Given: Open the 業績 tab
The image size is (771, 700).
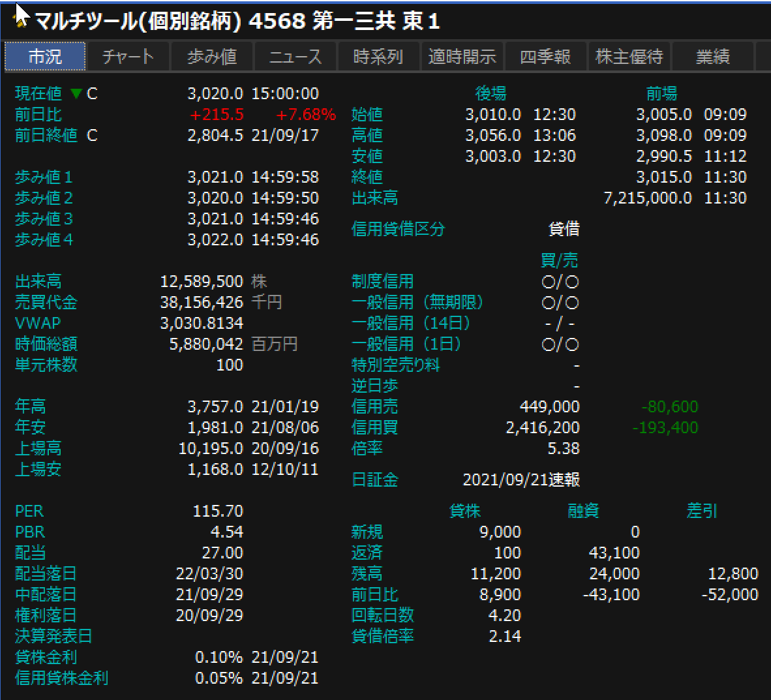Looking at the screenshot, I should 712,57.
